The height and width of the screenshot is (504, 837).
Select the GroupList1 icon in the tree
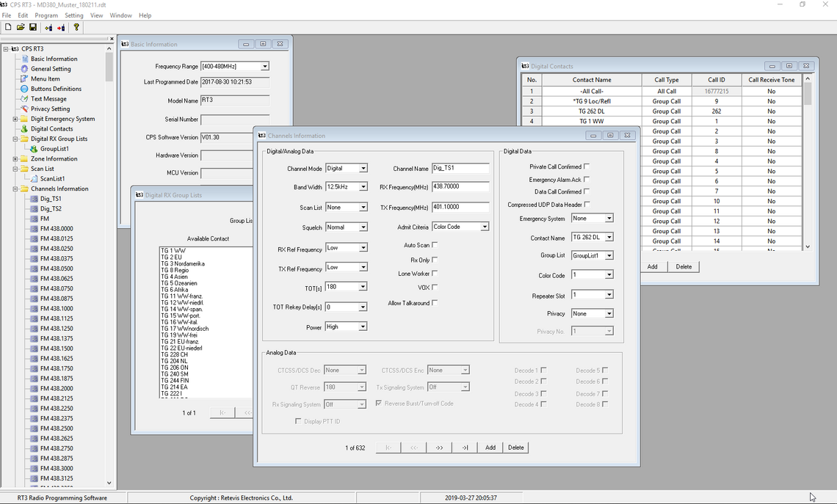[35, 149]
